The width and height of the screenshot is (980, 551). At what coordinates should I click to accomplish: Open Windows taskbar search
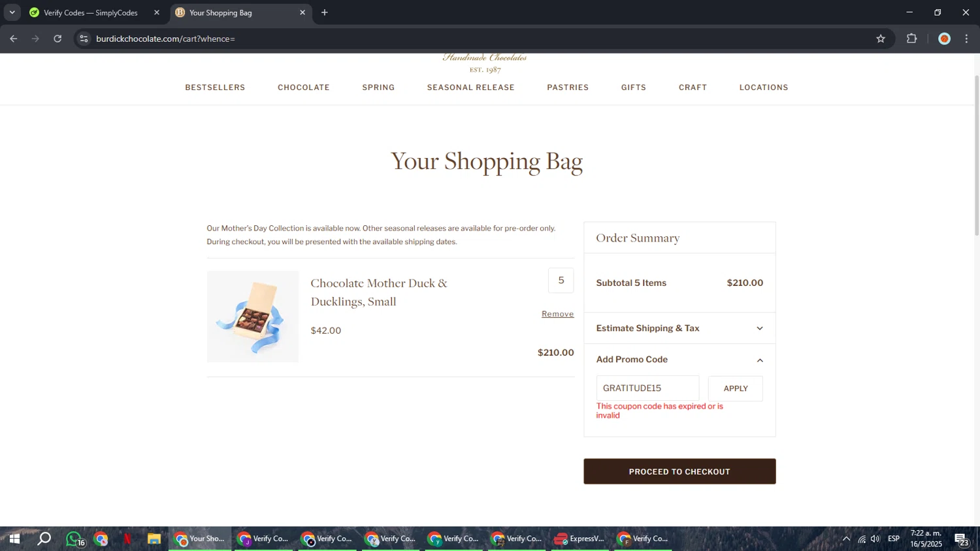[44, 539]
